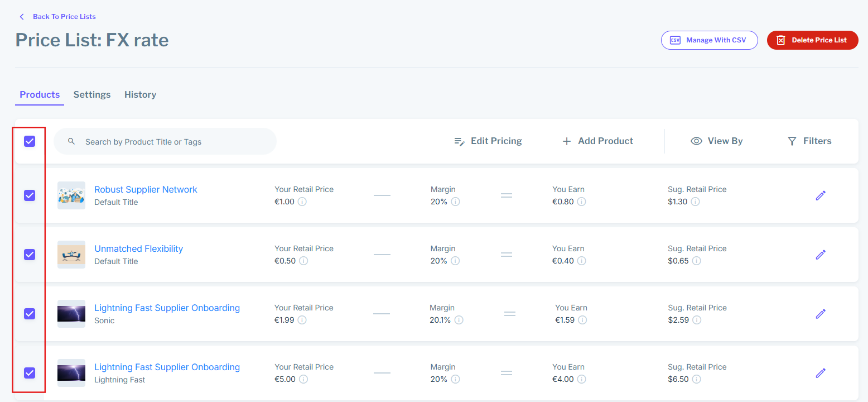Click info icon next to 20.1% margin
This screenshot has width=868, height=402.
[459, 320]
